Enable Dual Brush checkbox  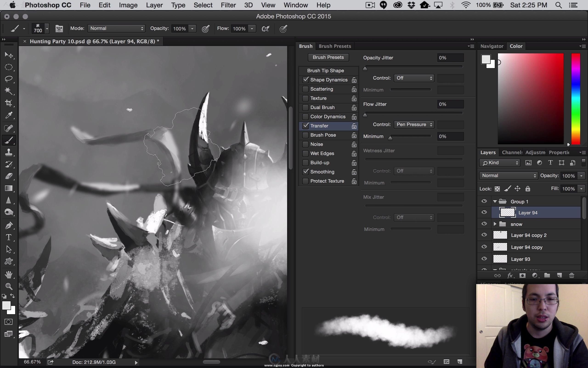(x=305, y=108)
